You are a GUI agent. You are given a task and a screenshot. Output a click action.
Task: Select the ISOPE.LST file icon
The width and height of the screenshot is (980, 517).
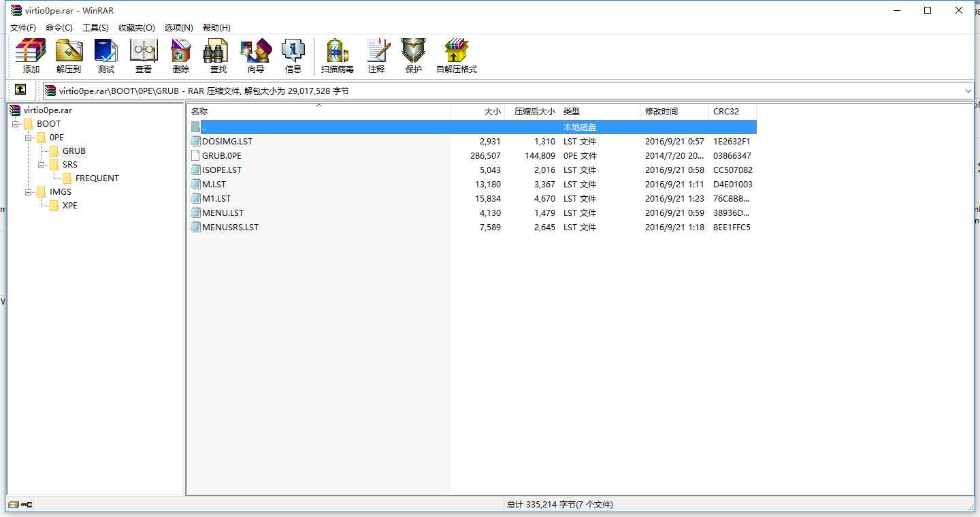coord(196,170)
